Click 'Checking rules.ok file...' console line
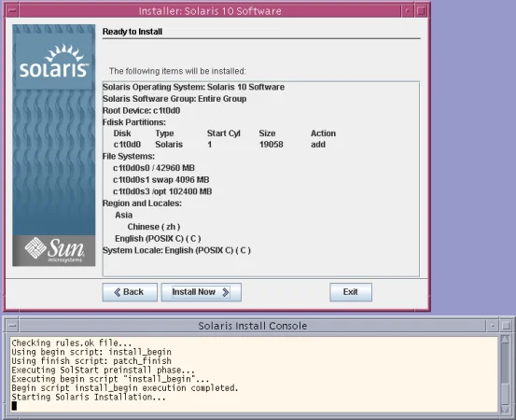This screenshot has height=420, width=516. (72, 343)
